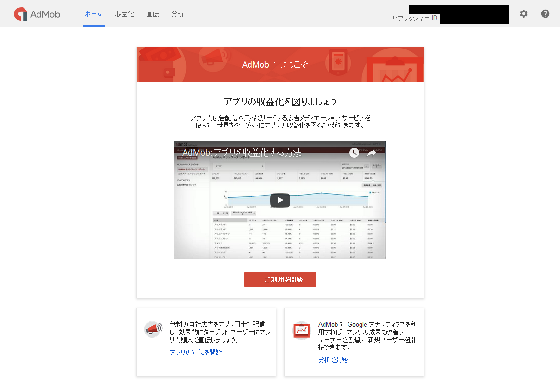Viewport: 560px width, 392px height.
Task: Click the video title AdMob: アプリを収益化する方法
Action: tap(242, 153)
